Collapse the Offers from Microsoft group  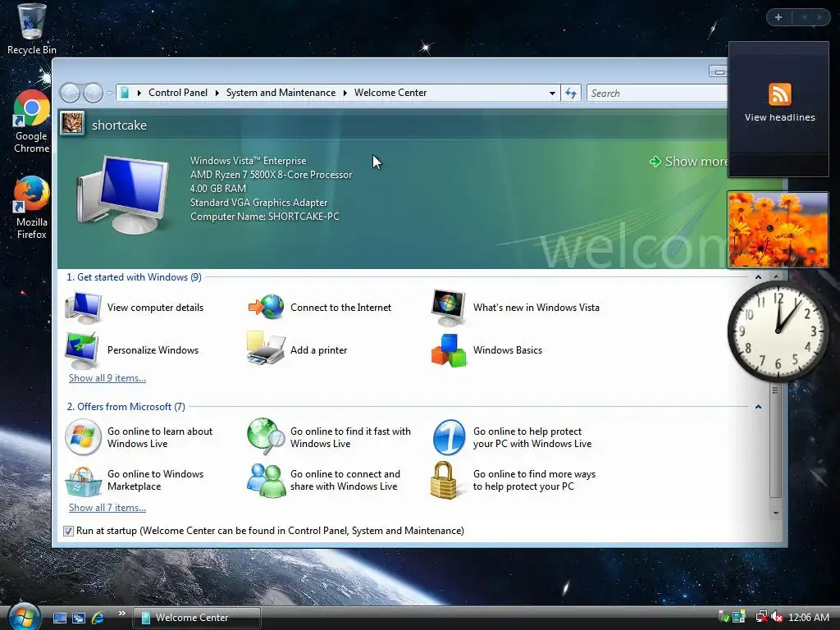tap(758, 407)
